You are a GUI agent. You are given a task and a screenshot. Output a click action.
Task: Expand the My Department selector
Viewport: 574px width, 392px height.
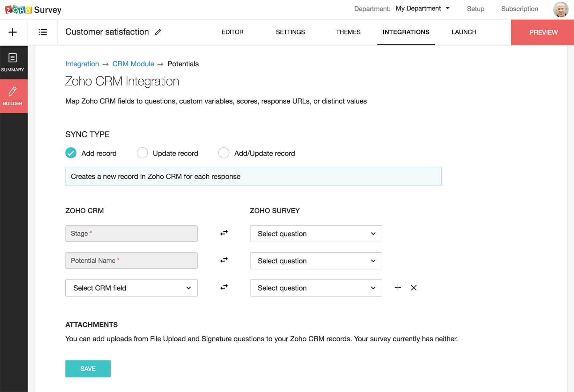(x=423, y=9)
